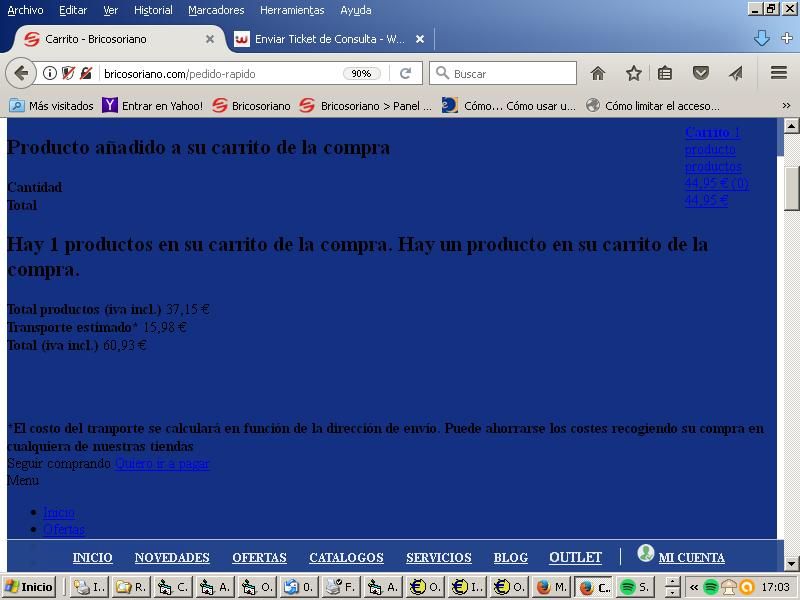The image size is (800, 600).
Task: Select the 60,93 € total value
Action: [125, 345]
